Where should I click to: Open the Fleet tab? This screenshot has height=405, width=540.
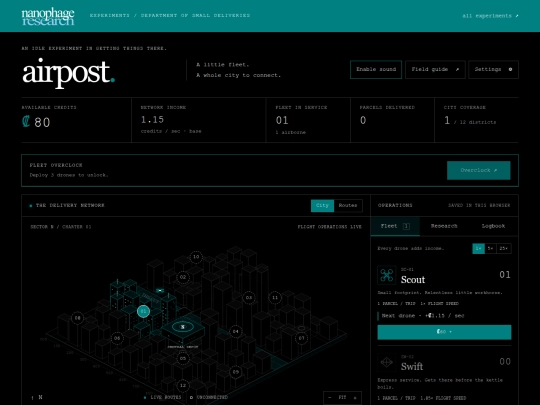(x=395, y=226)
